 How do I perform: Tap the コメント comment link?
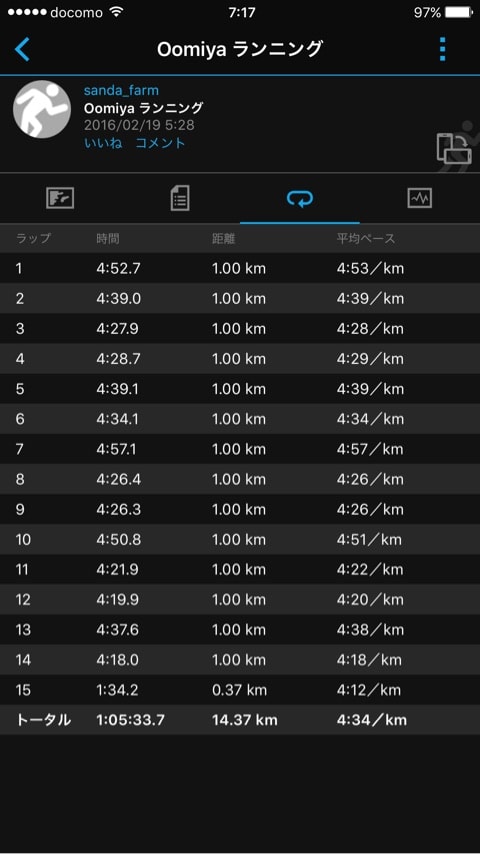161,143
